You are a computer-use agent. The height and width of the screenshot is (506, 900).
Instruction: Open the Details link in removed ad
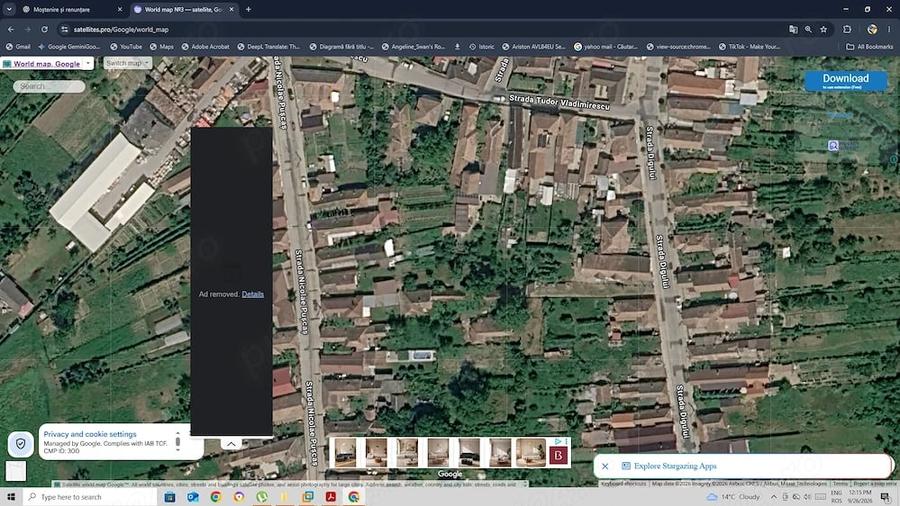253,294
